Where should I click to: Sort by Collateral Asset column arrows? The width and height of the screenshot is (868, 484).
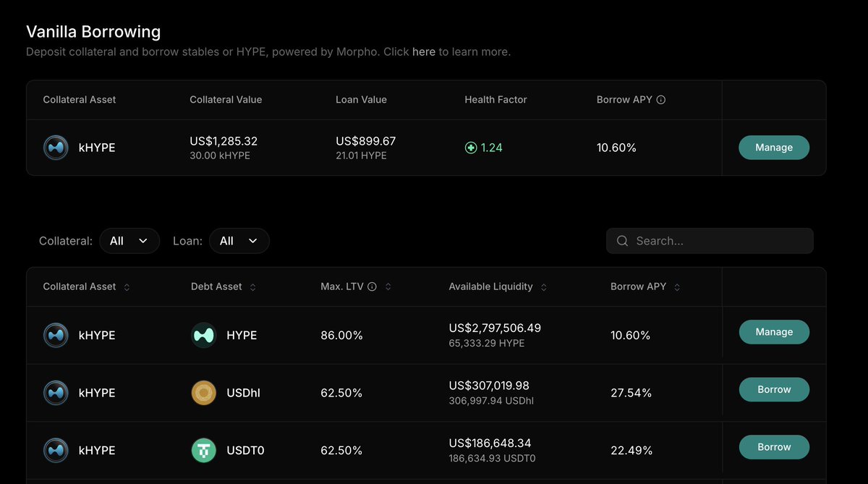[x=127, y=287]
